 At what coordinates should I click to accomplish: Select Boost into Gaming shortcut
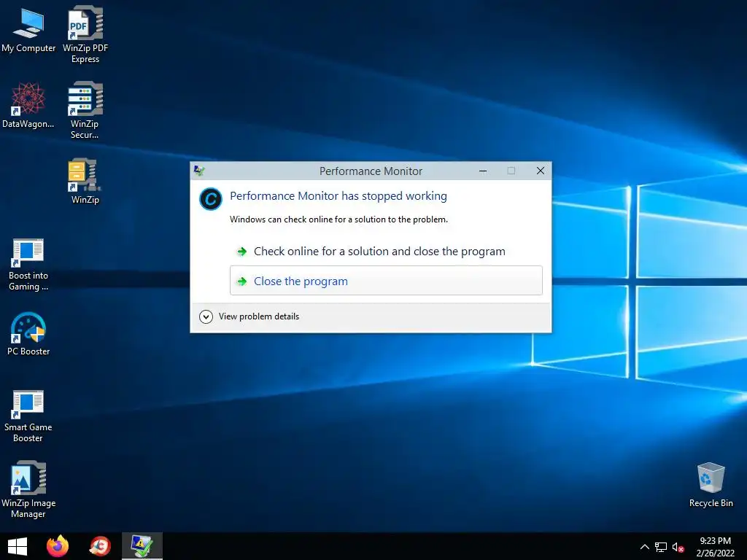point(28,265)
